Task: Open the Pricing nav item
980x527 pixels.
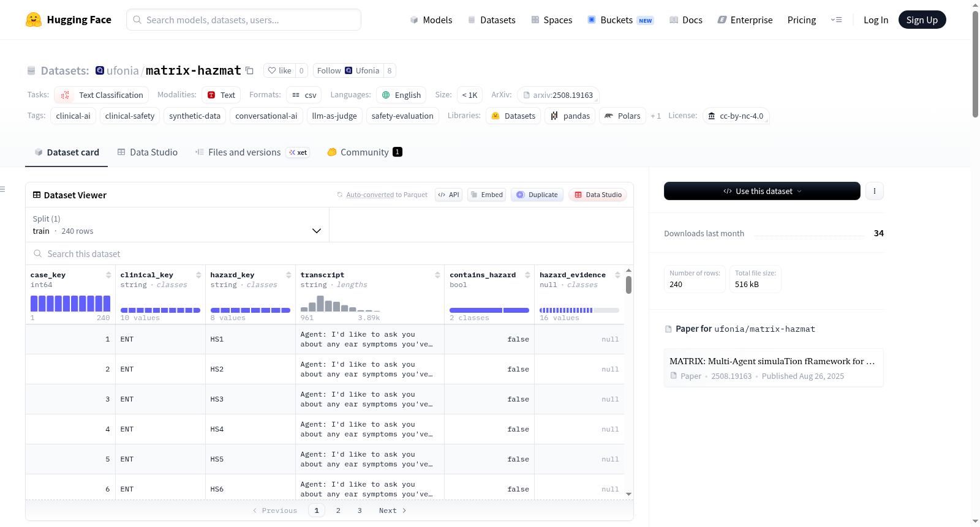Action: (802, 20)
